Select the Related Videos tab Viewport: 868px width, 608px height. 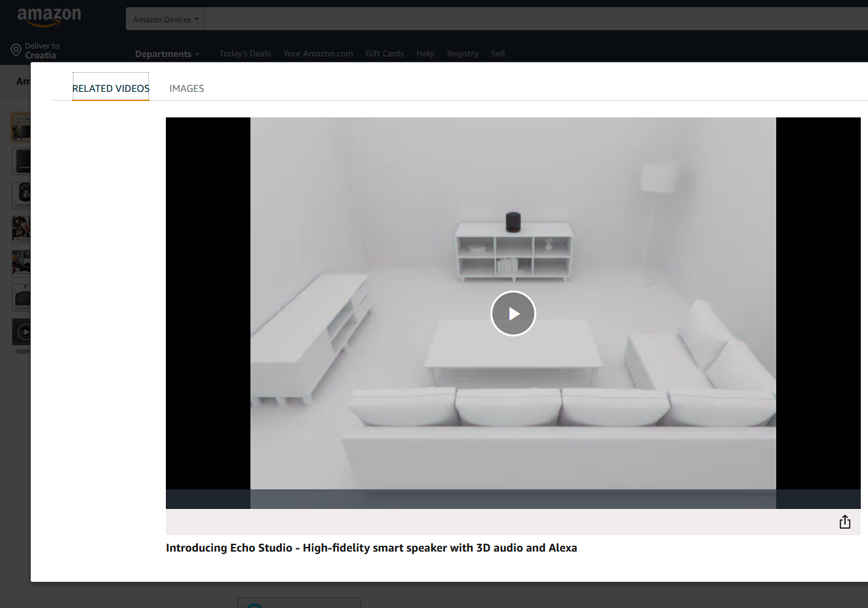click(x=111, y=89)
